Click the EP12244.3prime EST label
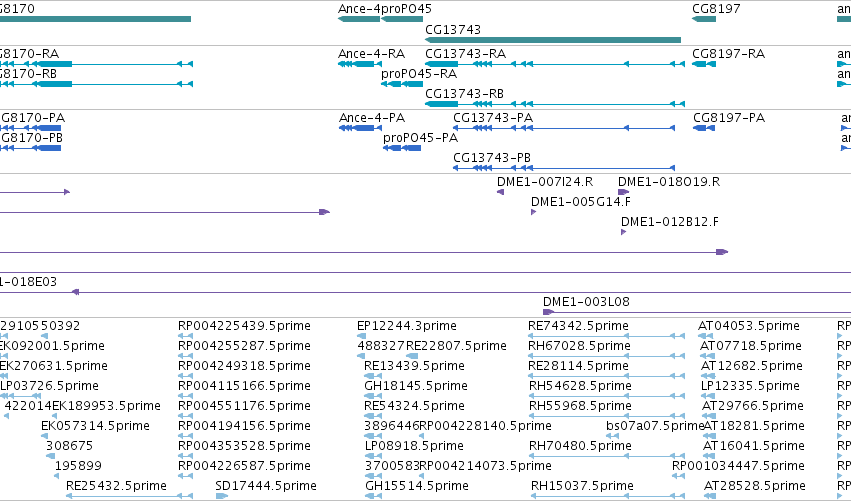This screenshot has width=851, height=501. click(407, 326)
